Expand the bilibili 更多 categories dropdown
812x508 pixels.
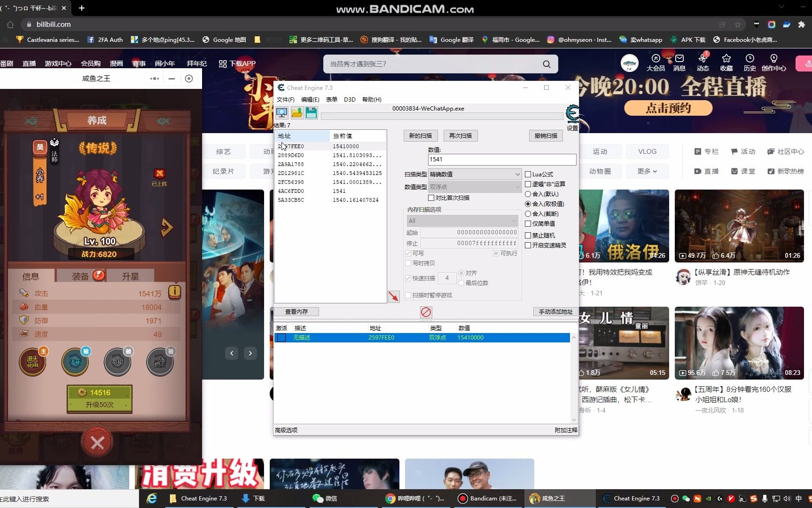(647, 171)
